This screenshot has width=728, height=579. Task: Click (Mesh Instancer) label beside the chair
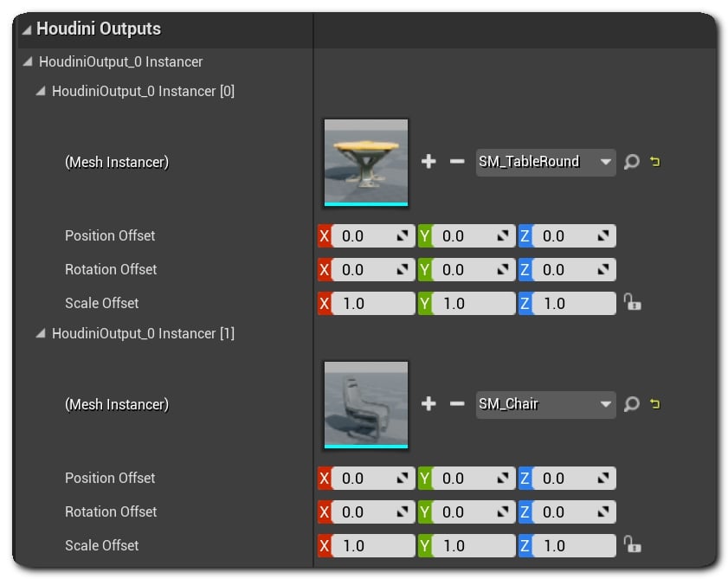point(117,404)
